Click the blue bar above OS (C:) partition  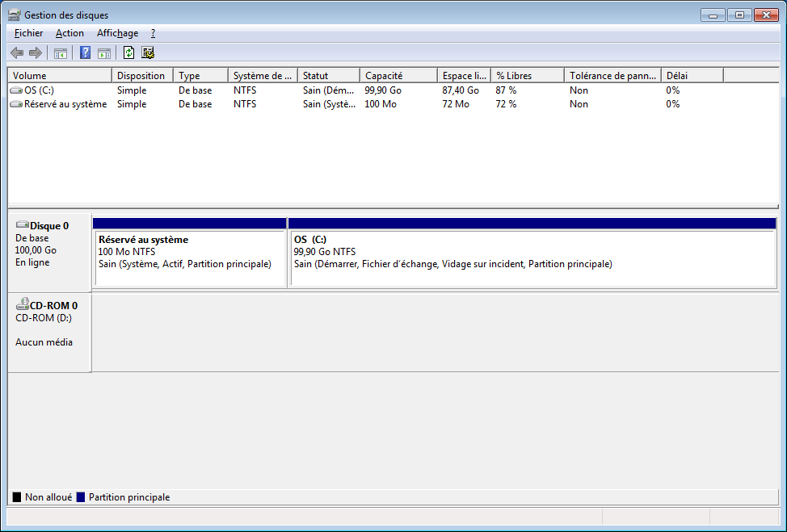[532, 223]
